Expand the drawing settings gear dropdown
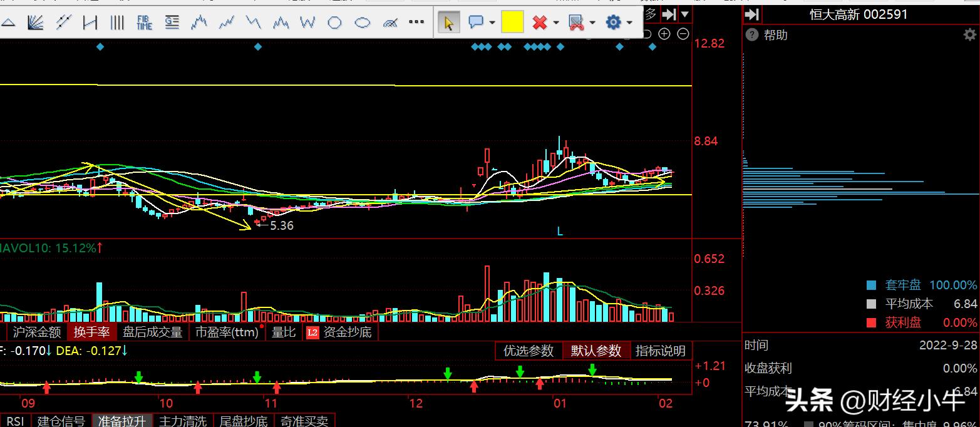 629,23
